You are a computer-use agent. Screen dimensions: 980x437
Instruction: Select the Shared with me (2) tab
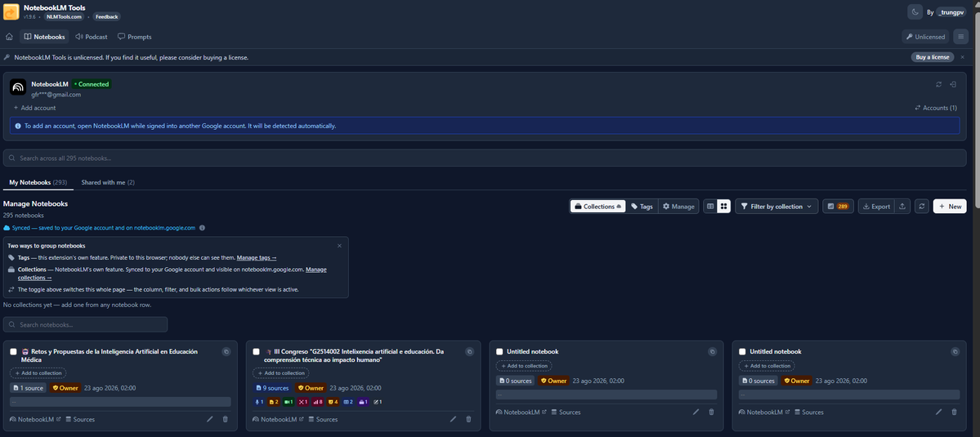108,182
